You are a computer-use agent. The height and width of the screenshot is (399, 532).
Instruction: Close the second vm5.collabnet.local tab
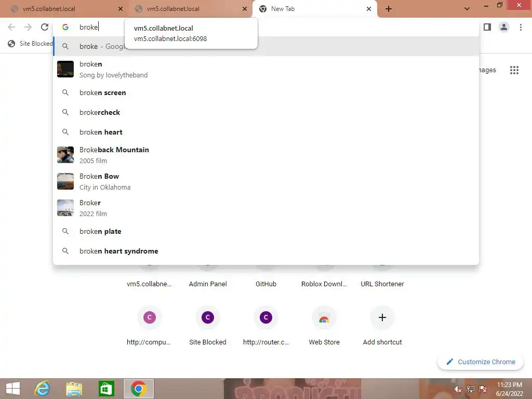(x=245, y=9)
